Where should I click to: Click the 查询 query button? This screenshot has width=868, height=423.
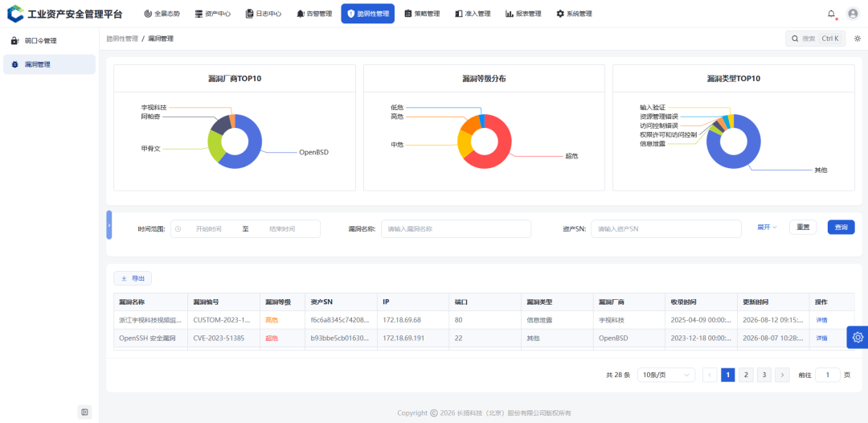point(841,227)
